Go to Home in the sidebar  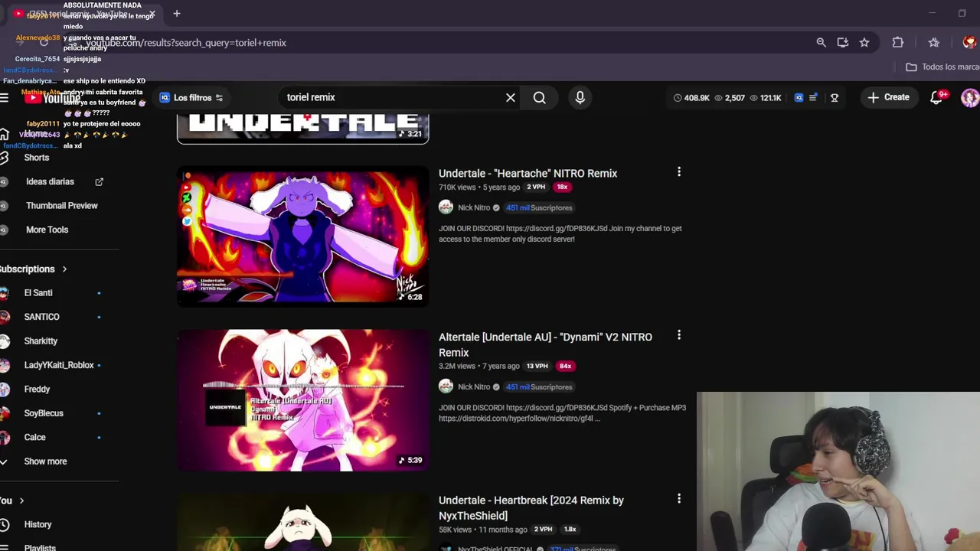point(35,133)
